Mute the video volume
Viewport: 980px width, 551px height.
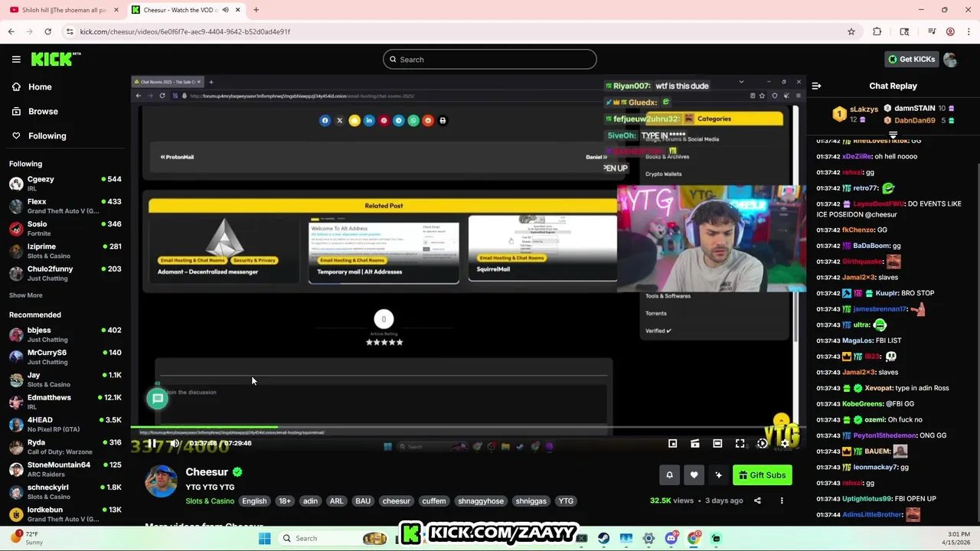coord(175,443)
